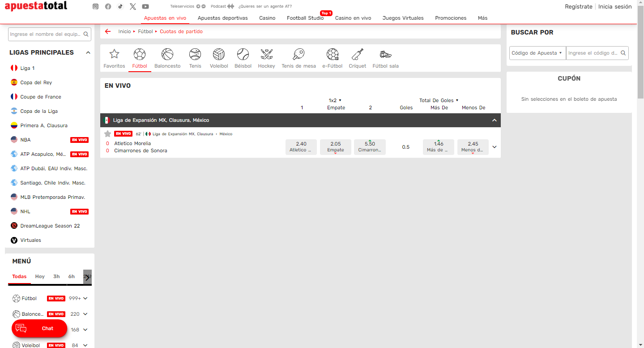The image size is (644, 348).
Task: Select the Tenis de mesa icon
Action: pos(299,54)
